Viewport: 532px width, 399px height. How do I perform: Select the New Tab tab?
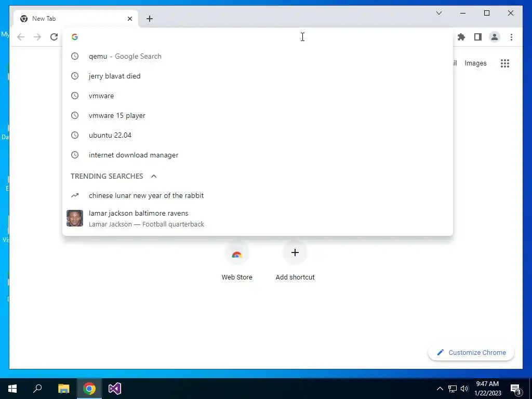pos(76,19)
